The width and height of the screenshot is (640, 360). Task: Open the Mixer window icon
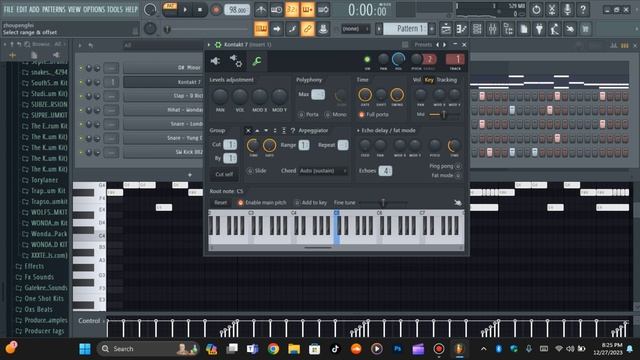tap(493, 29)
